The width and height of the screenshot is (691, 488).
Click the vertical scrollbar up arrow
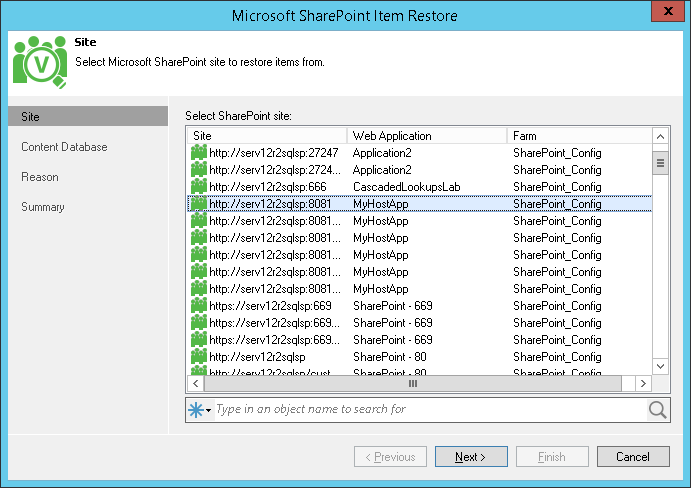click(x=660, y=136)
